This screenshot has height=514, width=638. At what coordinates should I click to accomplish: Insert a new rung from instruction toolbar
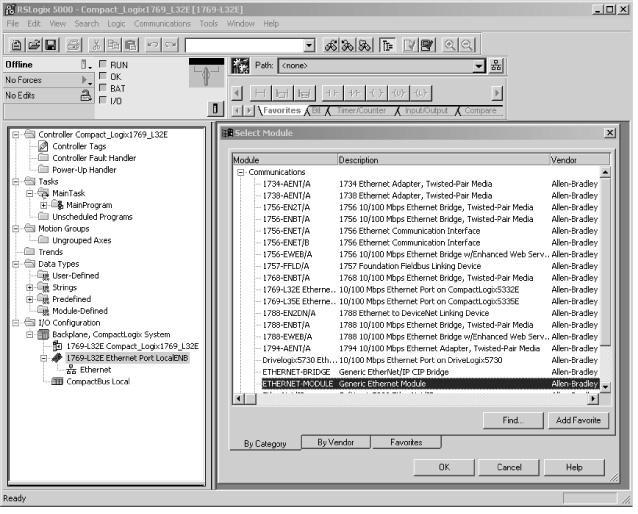point(259,94)
